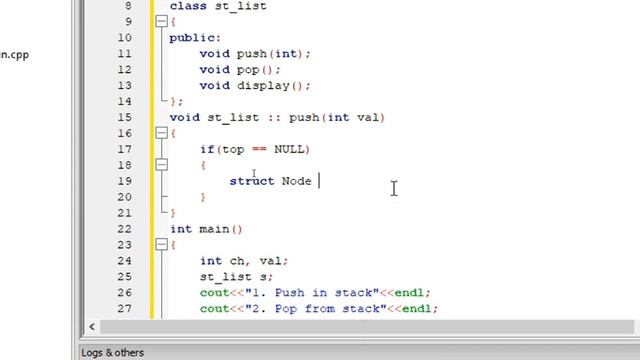
Task: Click 'int ch, val;' on line 24
Action: click(x=244, y=261)
